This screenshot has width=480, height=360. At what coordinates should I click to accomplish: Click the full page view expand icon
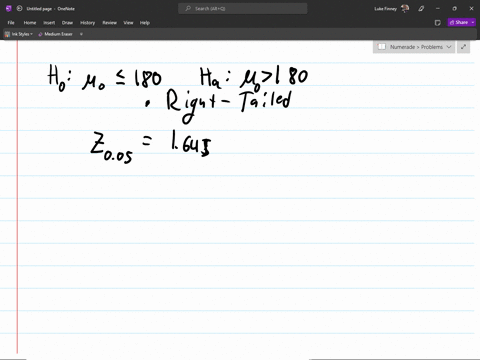click(463, 47)
